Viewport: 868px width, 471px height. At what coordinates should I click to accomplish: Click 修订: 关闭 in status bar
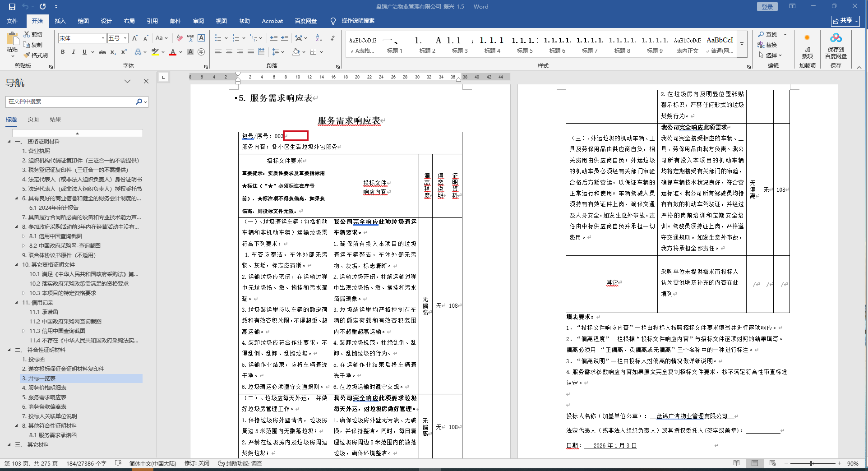197,463
